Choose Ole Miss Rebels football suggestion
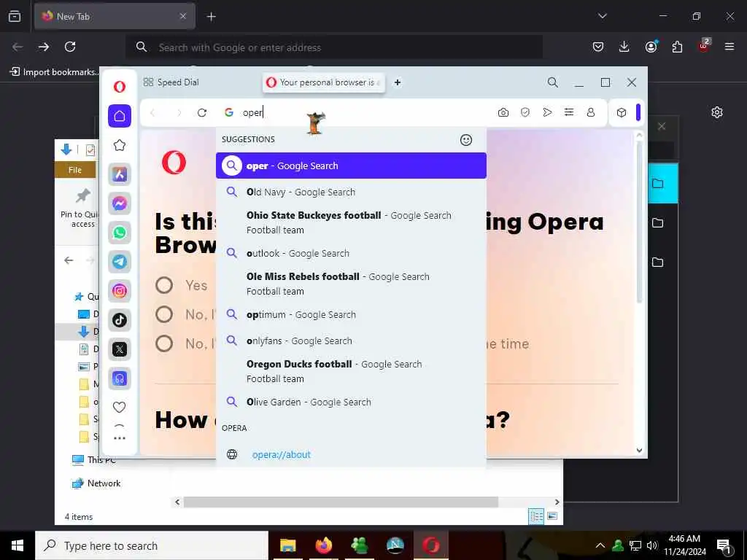The image size is (747, 560). 351,284
